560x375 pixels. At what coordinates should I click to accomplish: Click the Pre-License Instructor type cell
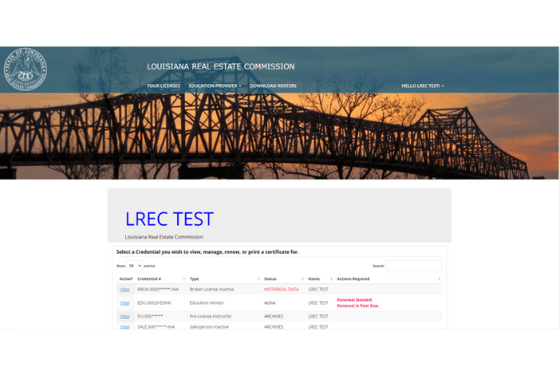211,316
